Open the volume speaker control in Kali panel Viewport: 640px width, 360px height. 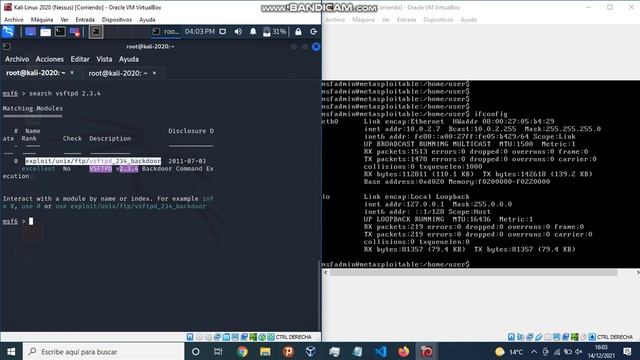pos(238,31)
